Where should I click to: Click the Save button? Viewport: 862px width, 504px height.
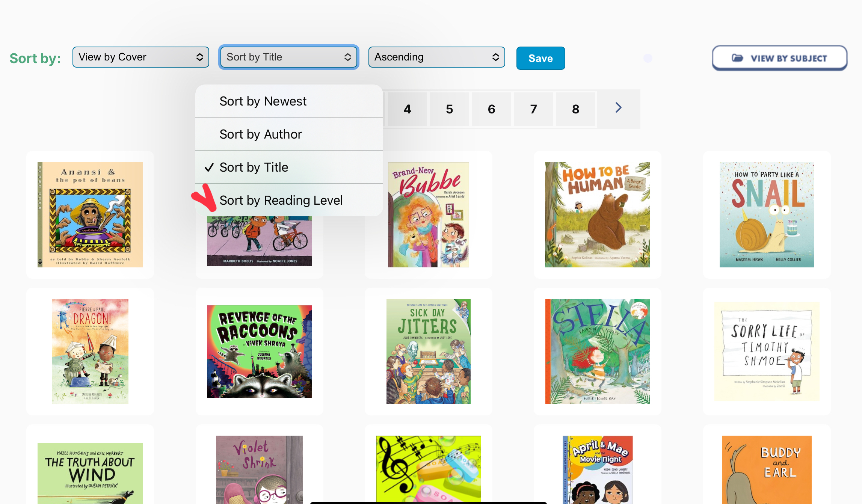coord(540,58)
